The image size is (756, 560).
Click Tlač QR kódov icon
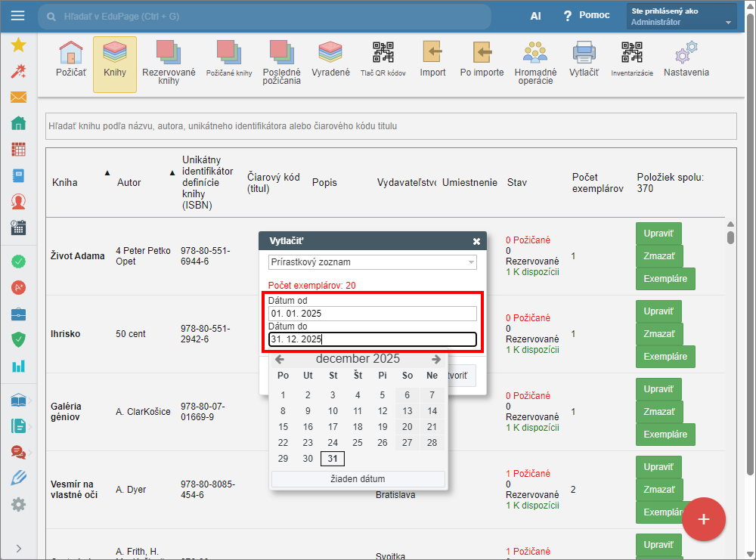point(383,60)
